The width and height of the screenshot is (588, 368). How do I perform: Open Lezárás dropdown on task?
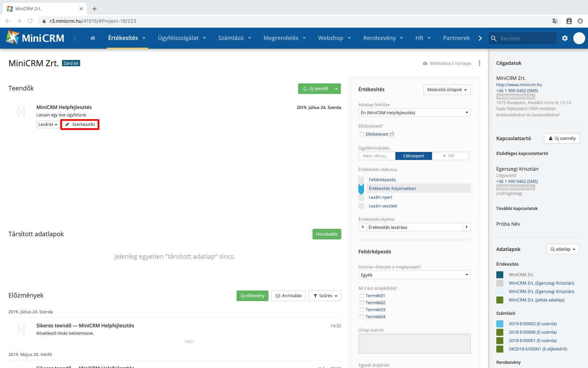pyautogui.click(x=48, y=124)
